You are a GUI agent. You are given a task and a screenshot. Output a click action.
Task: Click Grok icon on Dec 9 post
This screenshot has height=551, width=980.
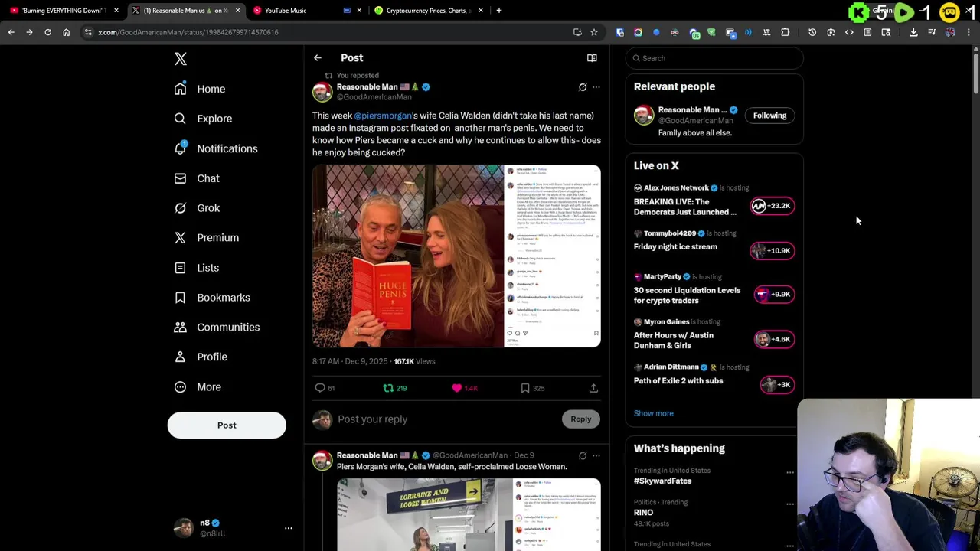(583, 455)
